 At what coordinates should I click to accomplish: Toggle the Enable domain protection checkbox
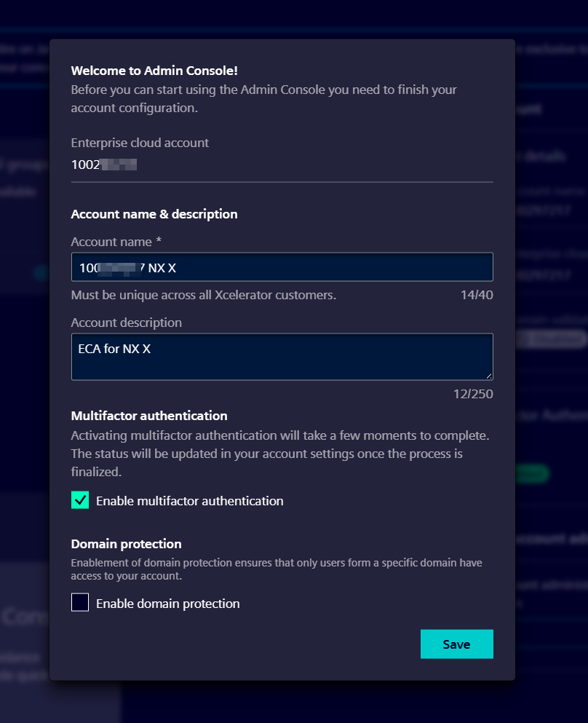[80, 602]
